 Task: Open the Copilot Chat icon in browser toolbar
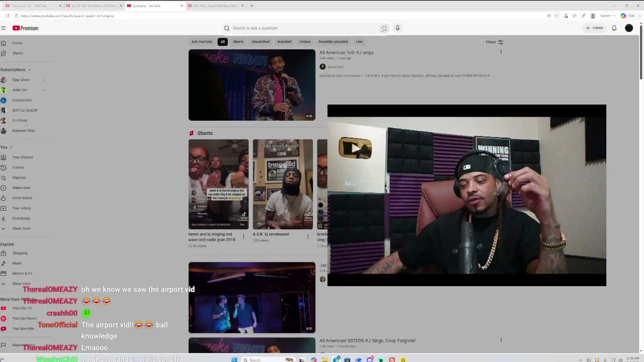[x=626, y=16]
